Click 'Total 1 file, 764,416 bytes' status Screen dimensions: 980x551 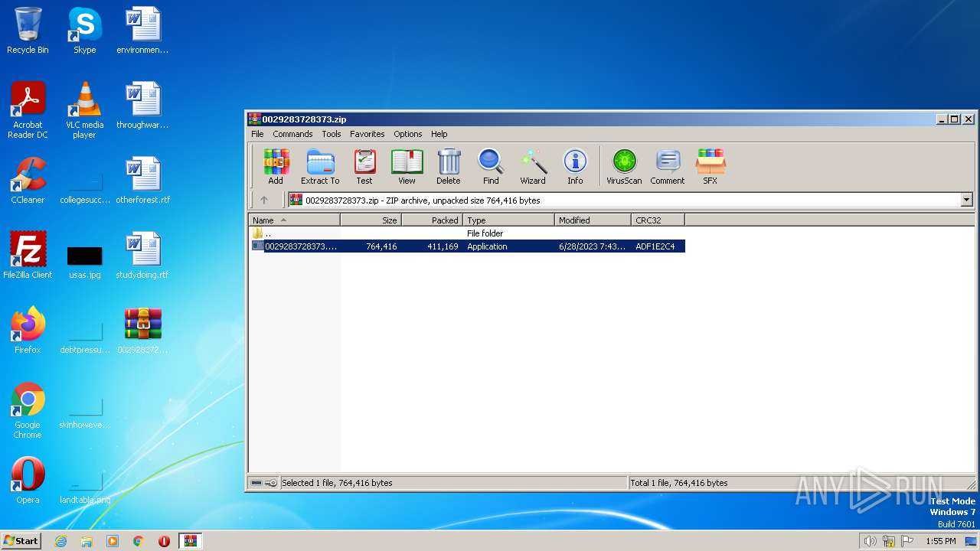tap(678, 483)
